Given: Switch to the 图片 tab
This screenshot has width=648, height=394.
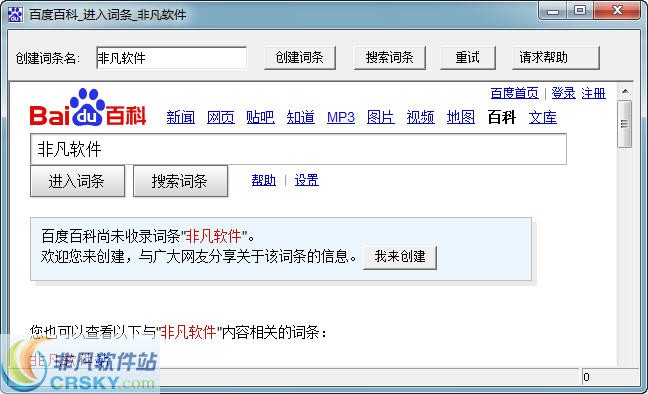Looking at the screenshot, I should (x=381, y=117).
